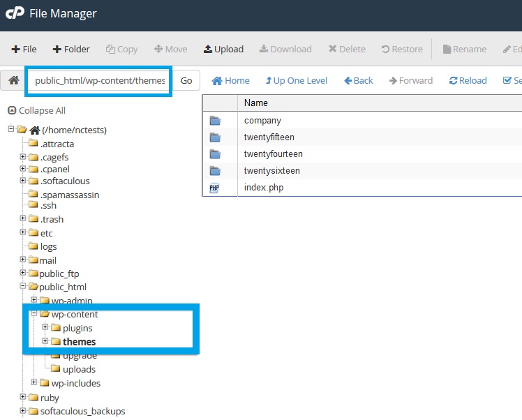The height and width of the screenshot is (420, 522).
Task: Click the folder icon beside company
Action: (215, 121)
